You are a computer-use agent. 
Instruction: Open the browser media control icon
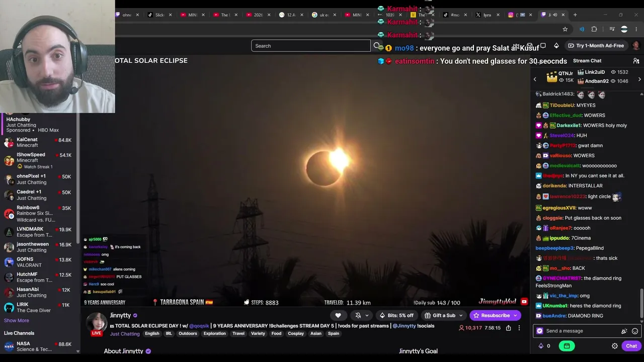pyautogui.click(x=612, y=29)
